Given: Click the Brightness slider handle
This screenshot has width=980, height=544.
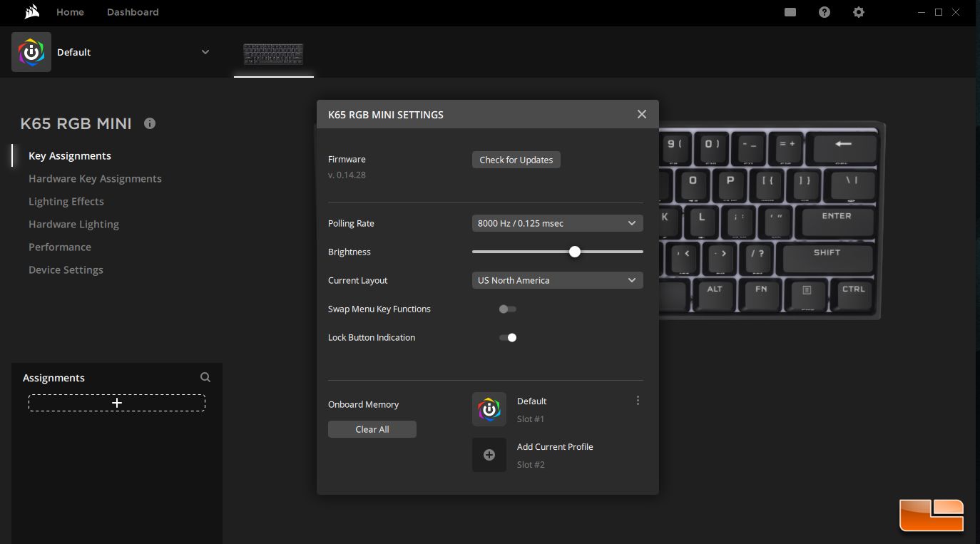Looking at the screenshot, I should click(x=575, y=252).
